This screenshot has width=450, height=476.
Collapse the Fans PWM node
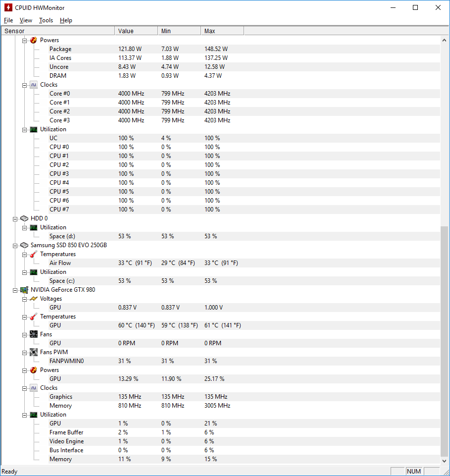click(24, 353)
